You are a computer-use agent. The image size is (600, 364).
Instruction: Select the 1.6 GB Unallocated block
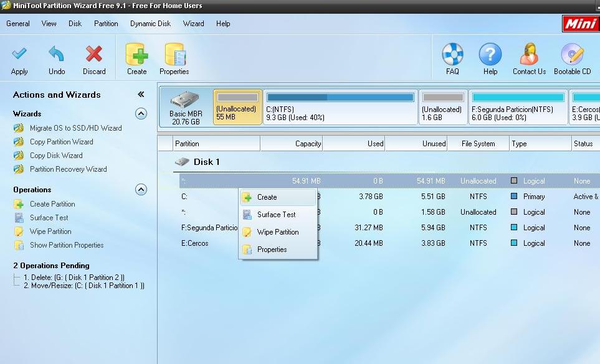coord(443,107)
